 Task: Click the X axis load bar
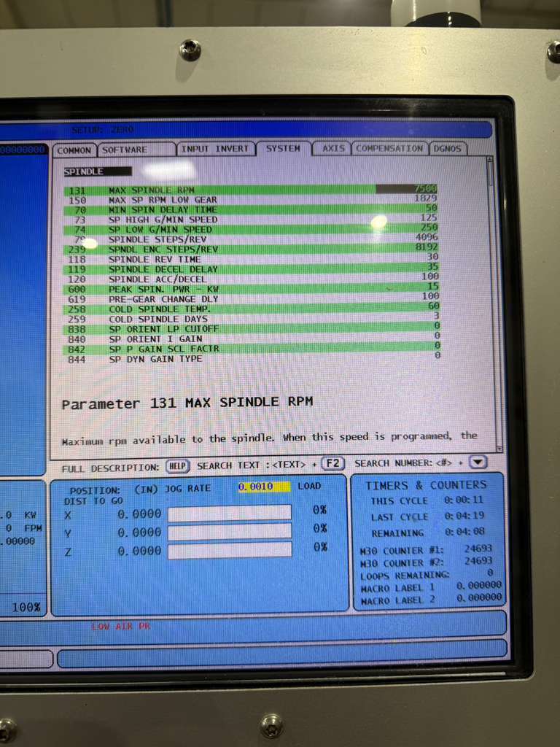point(230,514)
